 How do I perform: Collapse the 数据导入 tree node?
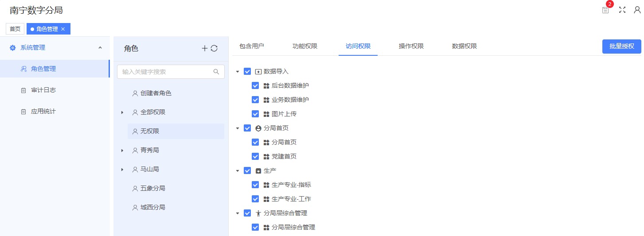238,72
